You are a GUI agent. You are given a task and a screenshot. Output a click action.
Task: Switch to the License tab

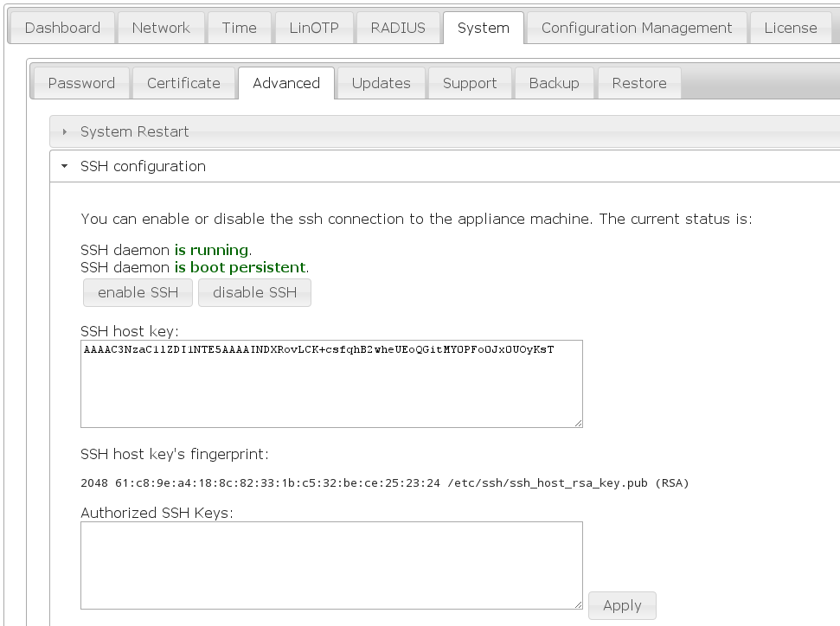point(790,28)
